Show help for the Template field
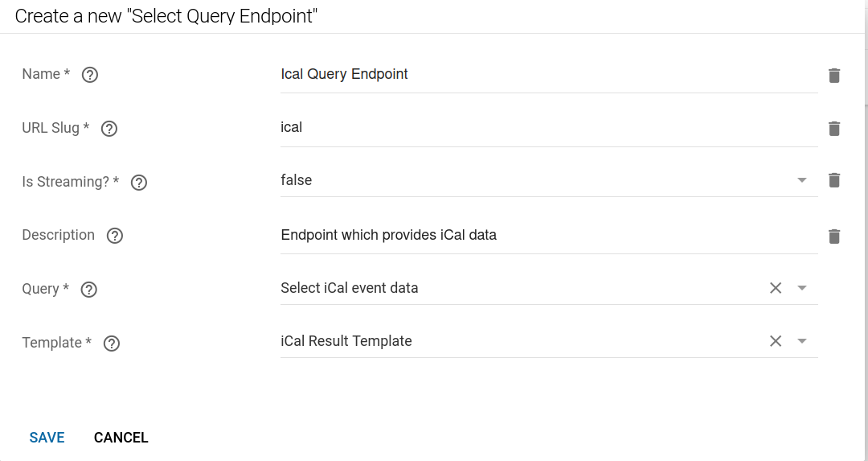868x461 pixels. coord(112,344)
